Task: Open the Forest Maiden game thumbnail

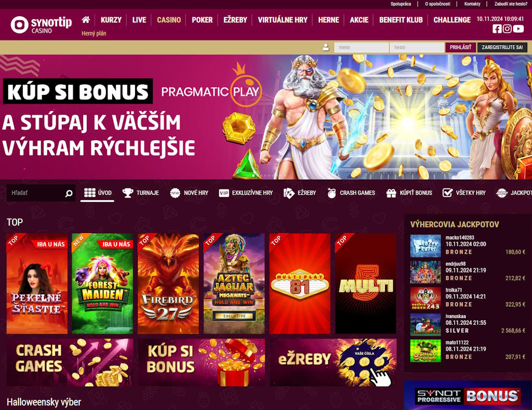Action: [102, 283]
